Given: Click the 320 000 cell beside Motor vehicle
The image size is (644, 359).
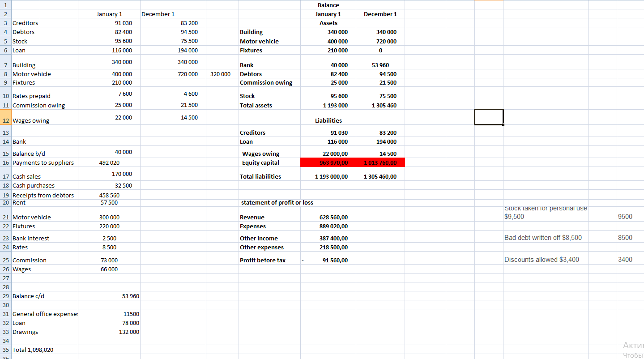Looking at the screenshot, I should click(x=221, y=74).
